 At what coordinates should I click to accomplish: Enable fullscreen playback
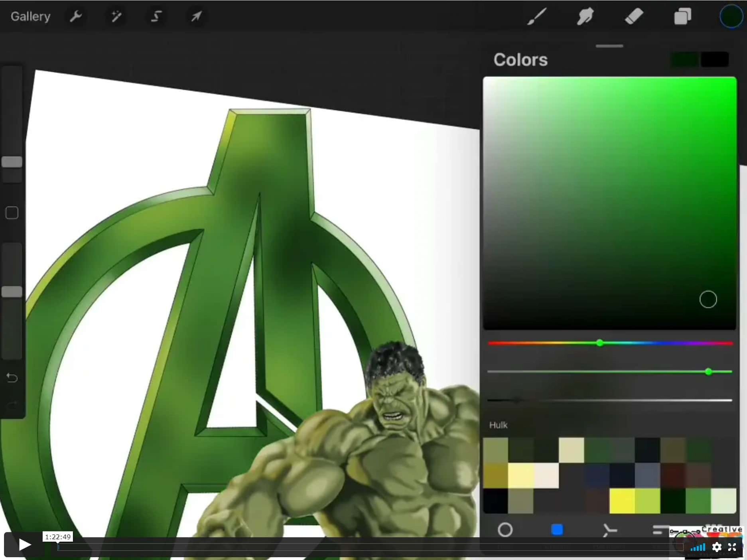tap(733, 547)
